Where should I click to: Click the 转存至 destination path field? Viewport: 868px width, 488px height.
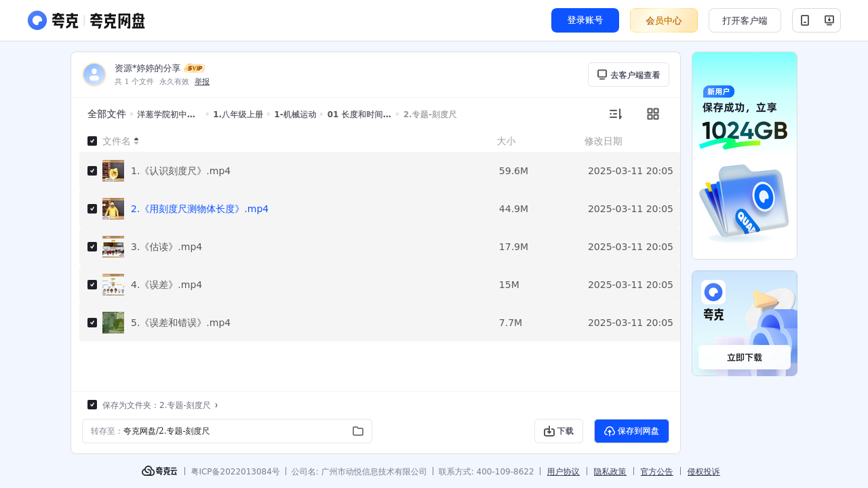[227, 431]
